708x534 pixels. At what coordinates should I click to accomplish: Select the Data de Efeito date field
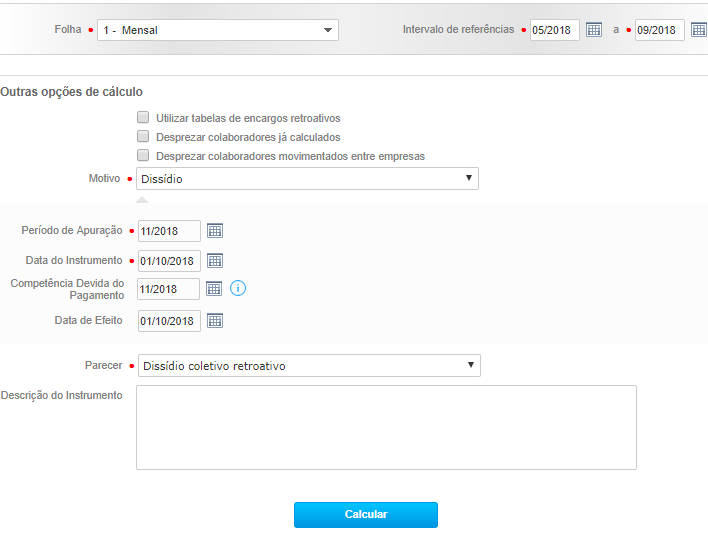click(x=169, y=321)
